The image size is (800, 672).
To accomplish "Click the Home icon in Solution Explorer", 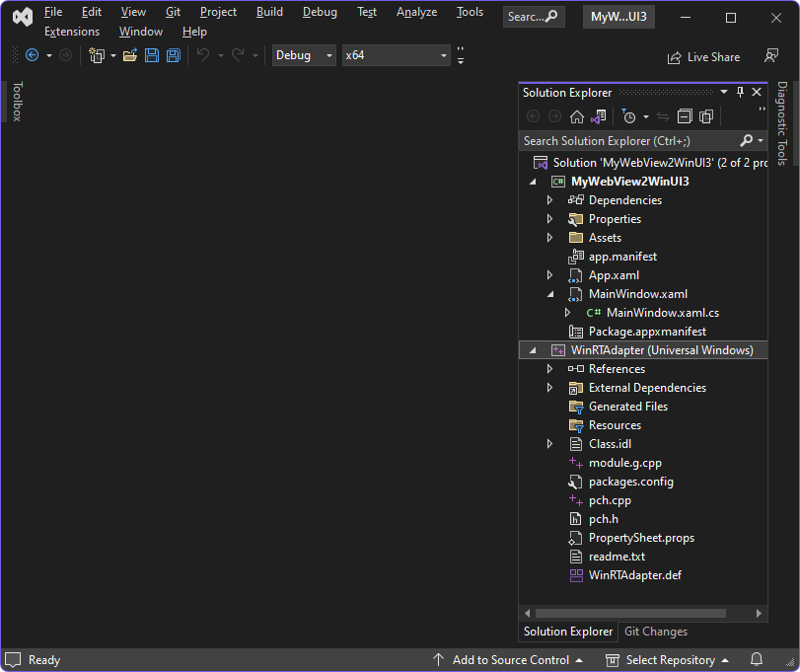I will coord(577,115).
